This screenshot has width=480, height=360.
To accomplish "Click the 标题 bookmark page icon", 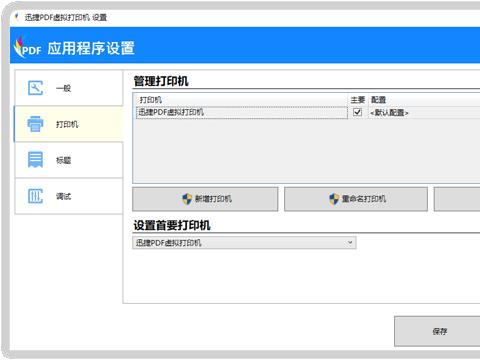I will click(x=35, y=160).
